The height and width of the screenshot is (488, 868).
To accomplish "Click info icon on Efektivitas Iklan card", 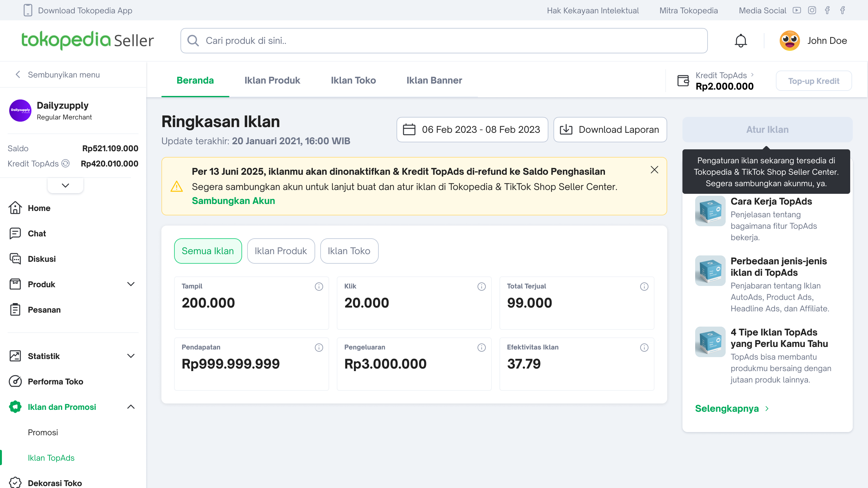I will [x=644, y=348].
